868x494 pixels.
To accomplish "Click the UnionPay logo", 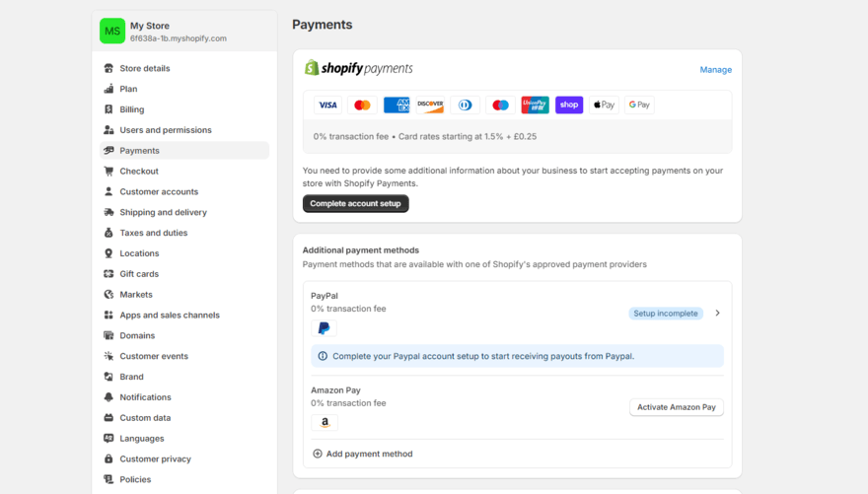I will pyautogui.click(x=535, y=105).
